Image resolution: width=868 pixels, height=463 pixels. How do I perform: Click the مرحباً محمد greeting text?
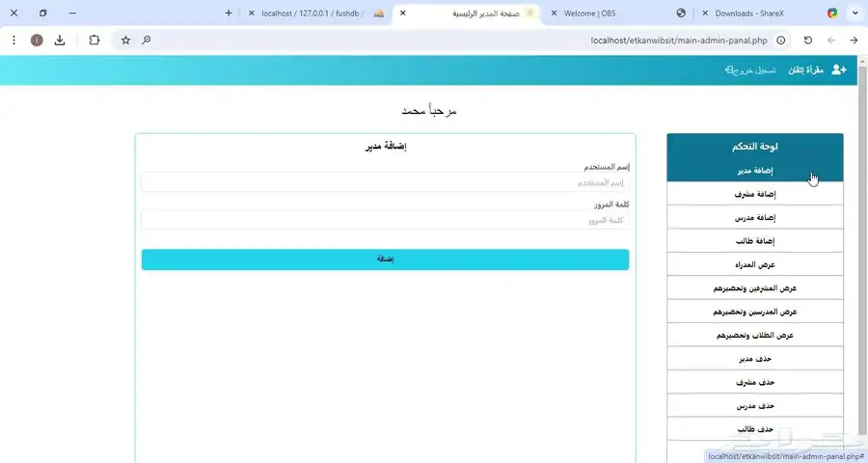[429, 110]
